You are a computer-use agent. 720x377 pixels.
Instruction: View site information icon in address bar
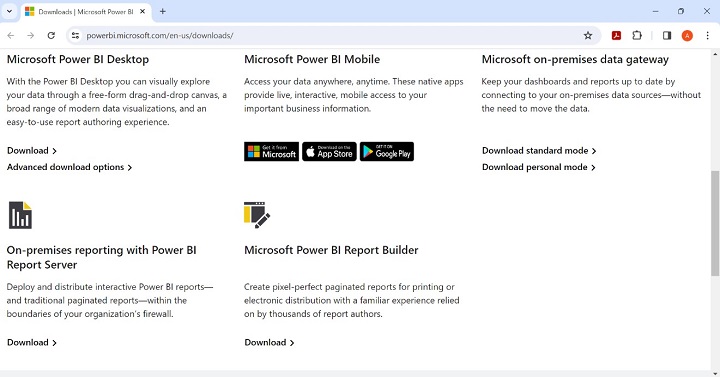click(x=75, y=35)
